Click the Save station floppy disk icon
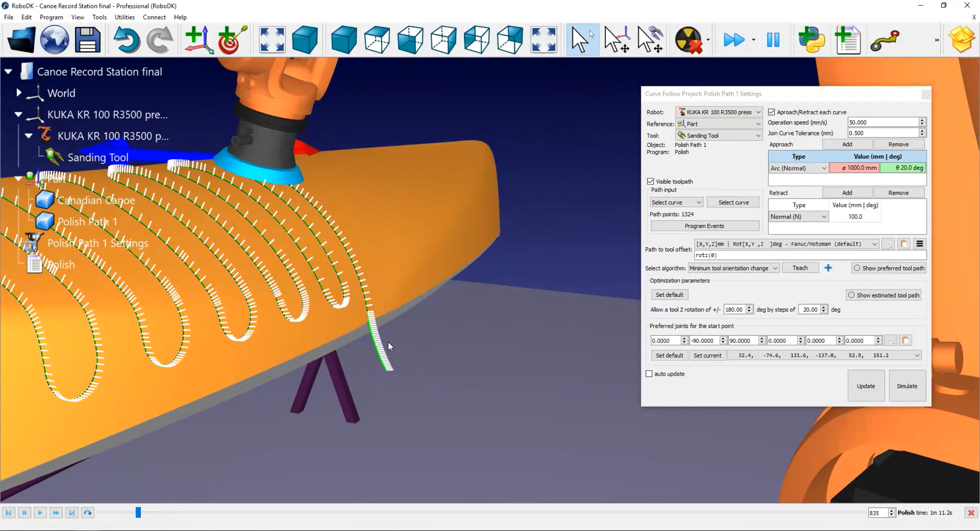The image size is (980, 531). pyautogui.click(x=87, y=40)
